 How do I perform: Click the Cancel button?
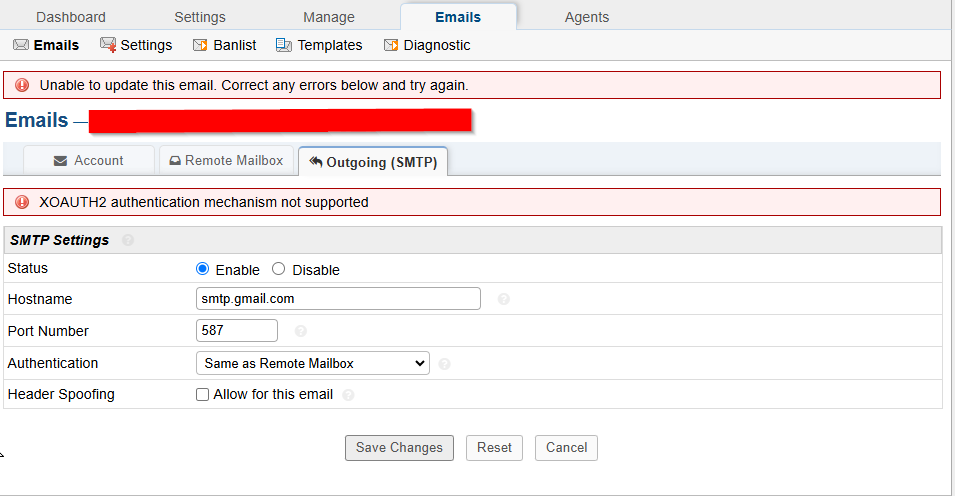[566, 448]
